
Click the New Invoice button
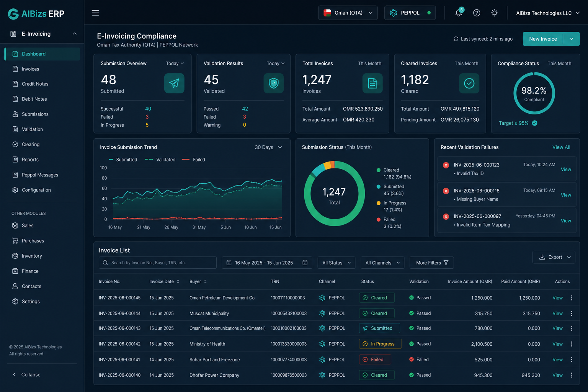pyautogui.click(x=543, y=39)
